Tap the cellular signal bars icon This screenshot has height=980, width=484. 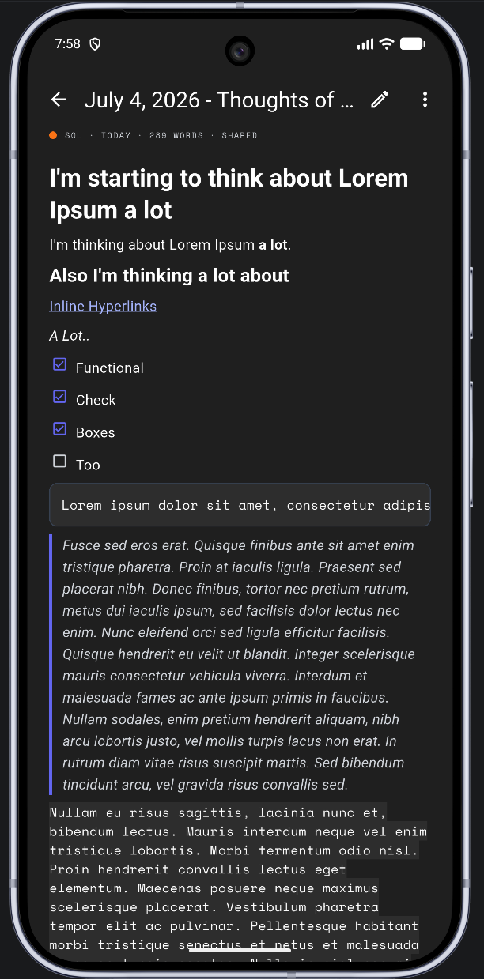tap(365, 44)
